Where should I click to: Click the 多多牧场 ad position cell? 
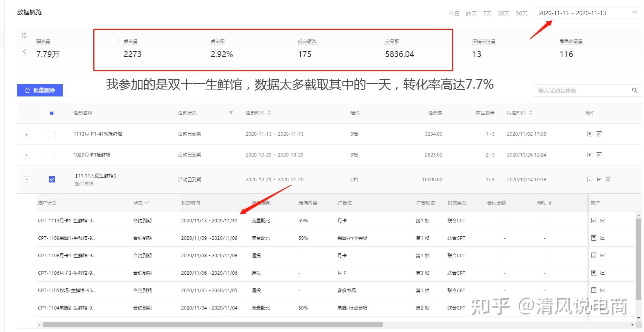tap(346, 290)
